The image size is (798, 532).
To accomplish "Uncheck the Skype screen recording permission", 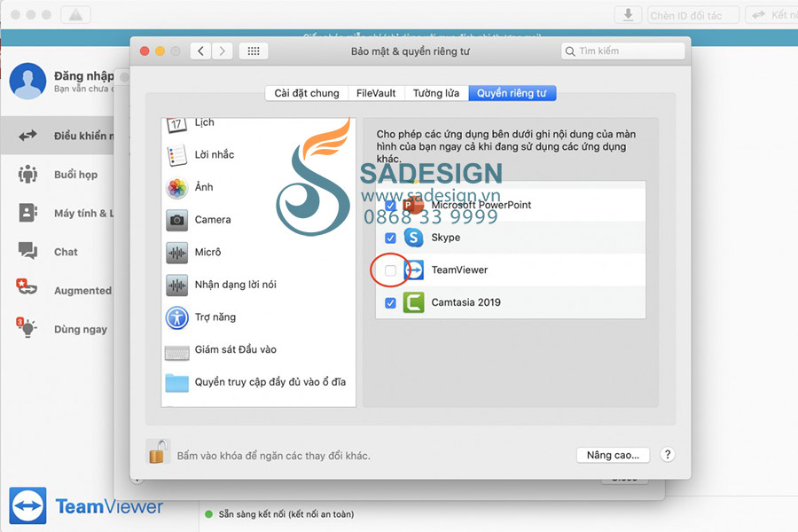I will (390, 238).
